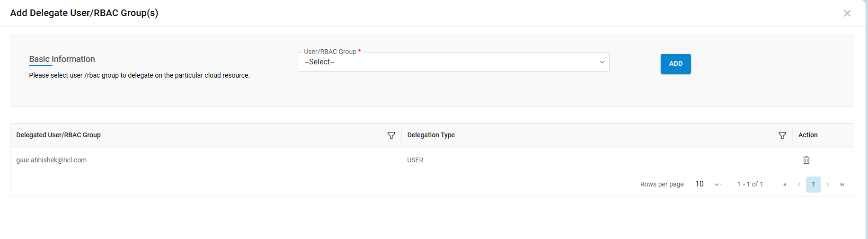
Task: Sort by the Delegation Type header
Action: pyautogui.click(x=431, y=135)
